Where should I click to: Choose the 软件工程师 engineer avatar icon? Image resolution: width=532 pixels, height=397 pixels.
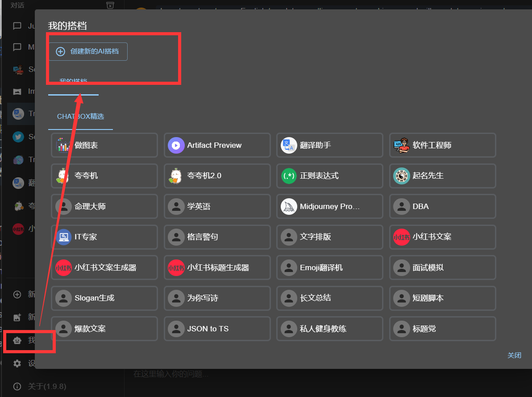(401, 145)
